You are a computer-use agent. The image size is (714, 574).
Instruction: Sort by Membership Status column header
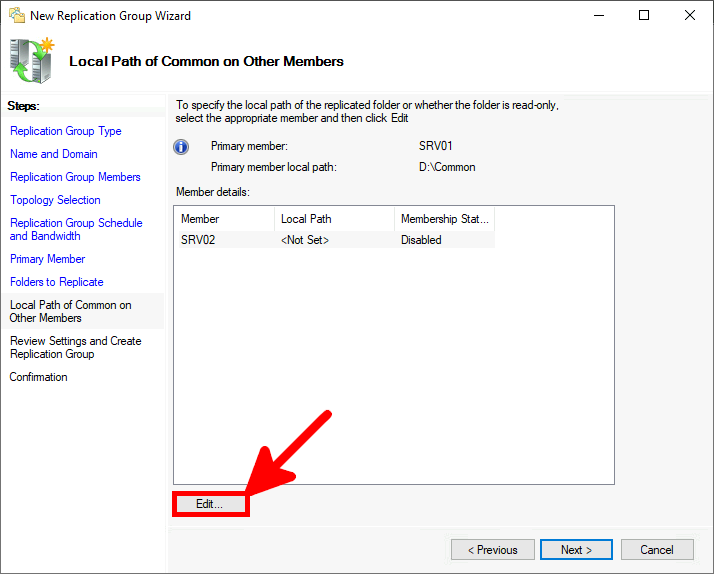coord(444,219)
